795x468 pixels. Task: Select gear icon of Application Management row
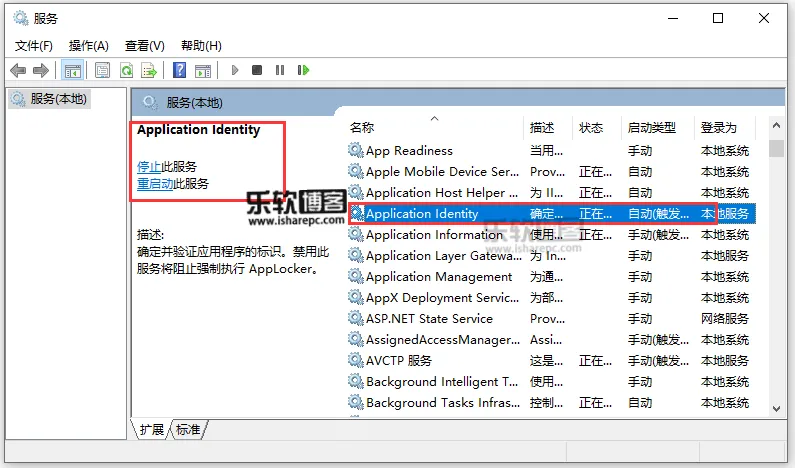click(x=356, y=276)
